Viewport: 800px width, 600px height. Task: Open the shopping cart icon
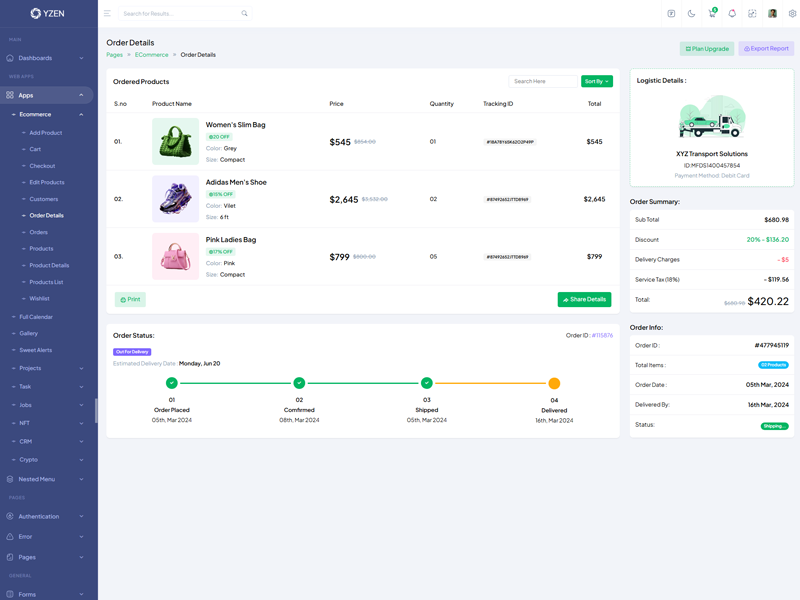711,14
